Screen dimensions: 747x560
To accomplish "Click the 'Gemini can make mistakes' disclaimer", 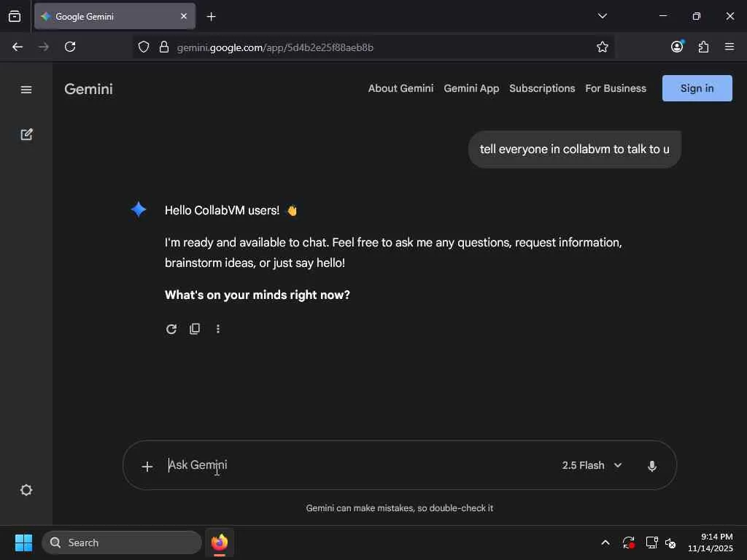I will (x=399, y=508).
